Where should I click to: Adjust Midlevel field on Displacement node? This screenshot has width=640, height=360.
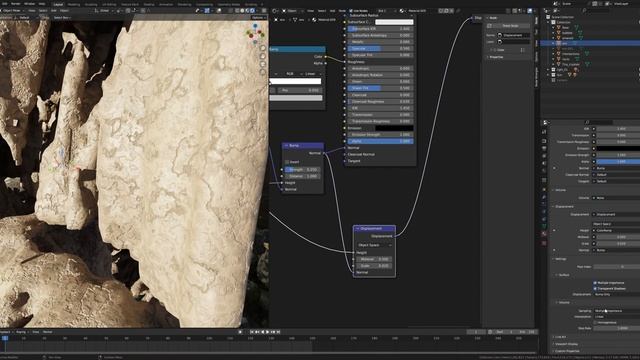point(374,259)
